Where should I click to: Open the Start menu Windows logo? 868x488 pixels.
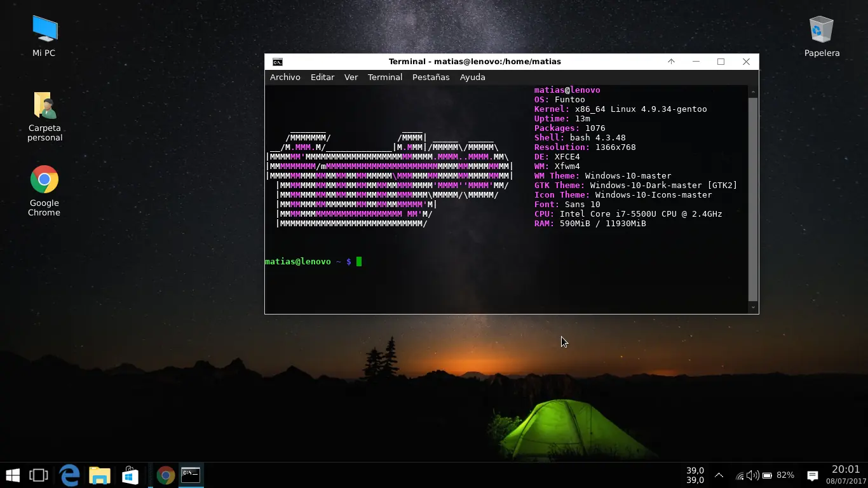tap(13, 475)
